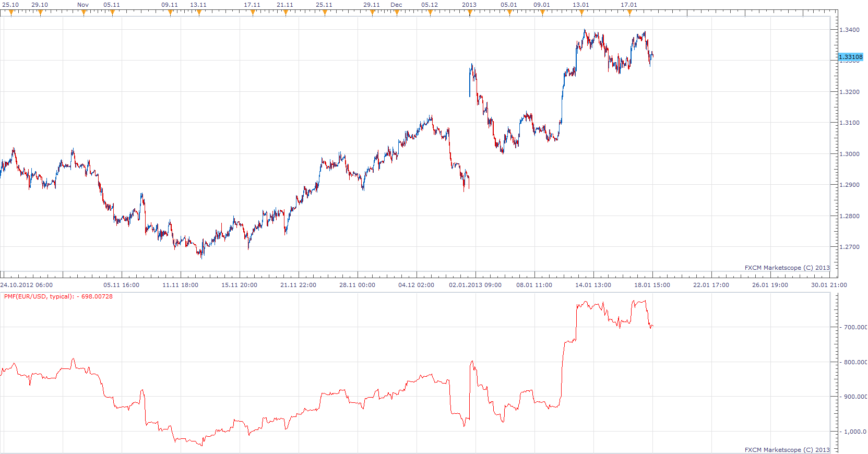The width and height of the screenshot is (868, 454).
Task: Click the orange marker under 29.10 date
Action: coord(40,13)
